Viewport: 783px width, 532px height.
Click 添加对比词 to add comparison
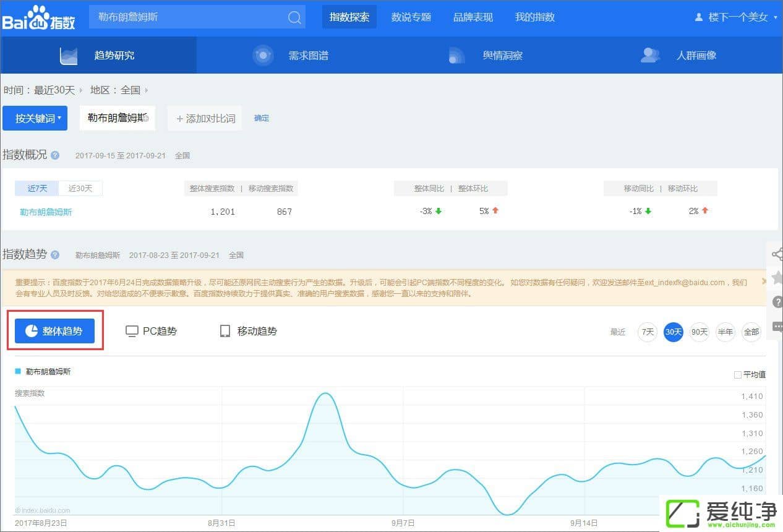coord(205,118)
